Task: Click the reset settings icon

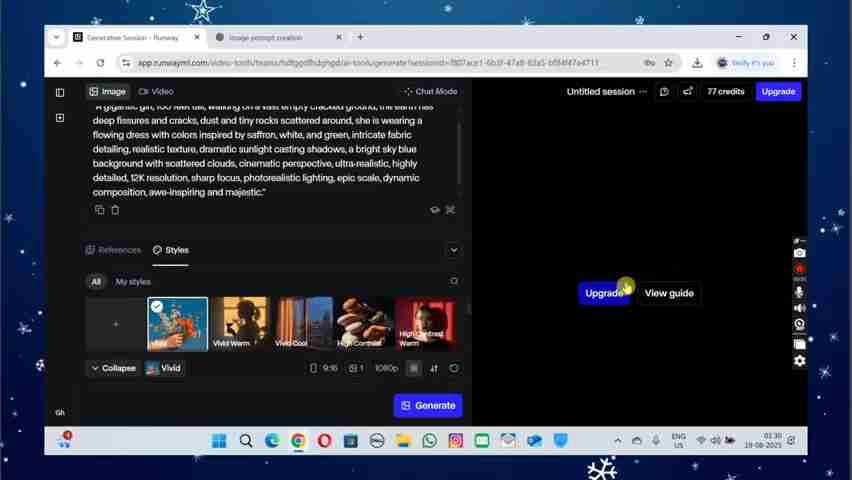Action: (454, 368)
